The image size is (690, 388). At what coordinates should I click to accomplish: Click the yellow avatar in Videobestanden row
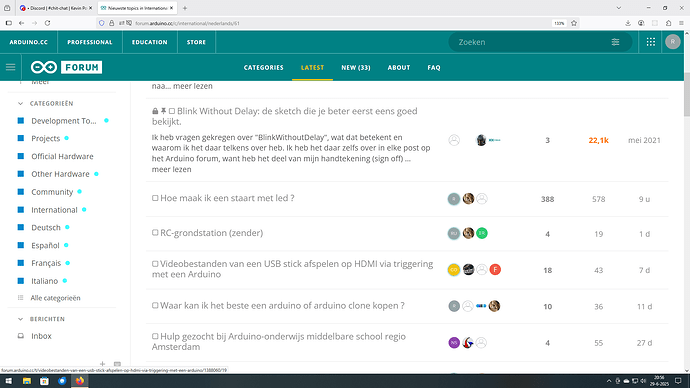tap(454, 270)
